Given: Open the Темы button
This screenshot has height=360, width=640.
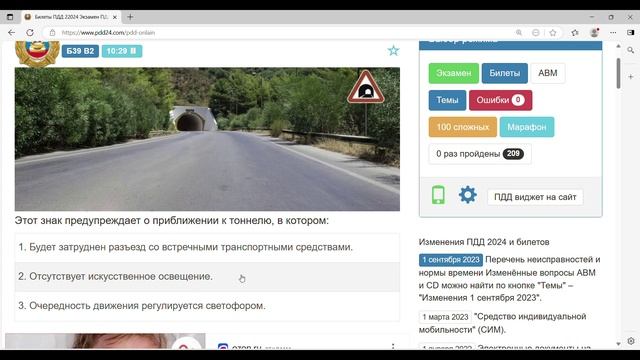Looking at the screenshot, I should point(447,100).
